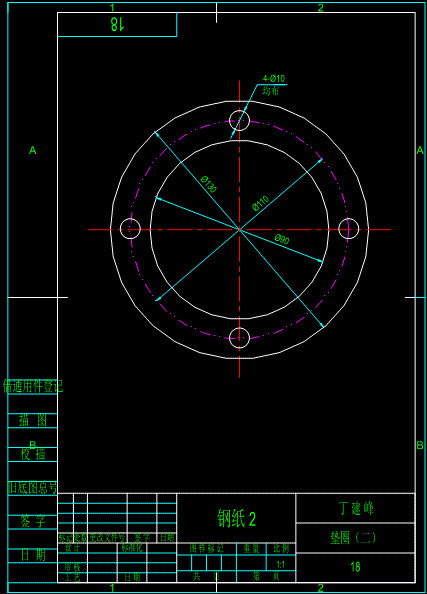Click zone letter A on left border
The height and width of the screenshot is (594, 427).
33,150
